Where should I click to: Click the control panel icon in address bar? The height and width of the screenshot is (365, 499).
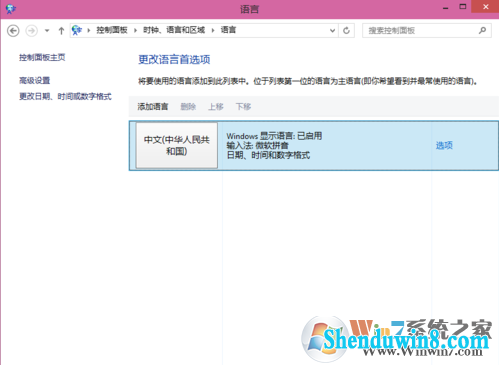(x=77, y=30)
